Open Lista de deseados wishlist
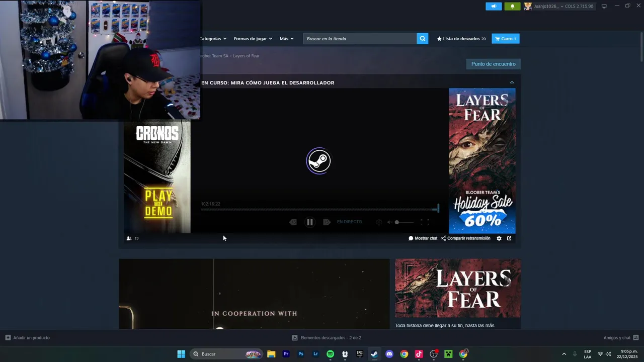Viewport: 644px width, 362px height. (461, 39)
